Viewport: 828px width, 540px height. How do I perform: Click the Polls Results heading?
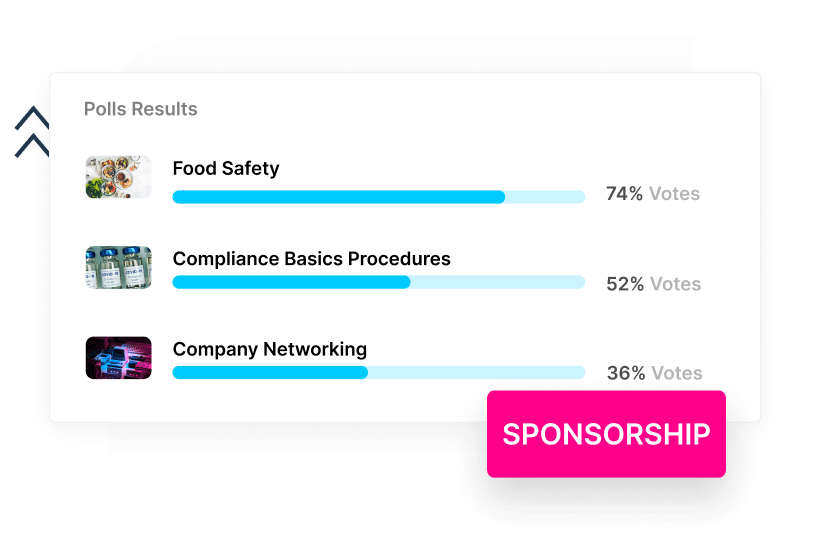tap(141, 109)
